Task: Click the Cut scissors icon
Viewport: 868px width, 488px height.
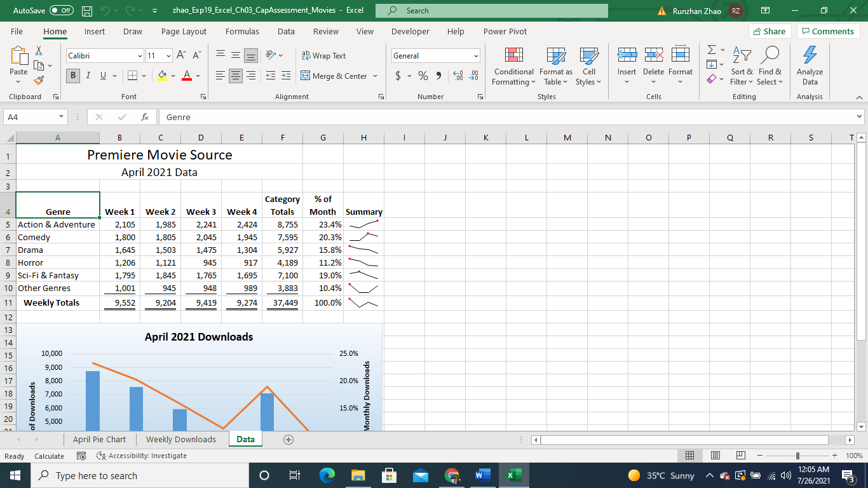Action: 39,51
